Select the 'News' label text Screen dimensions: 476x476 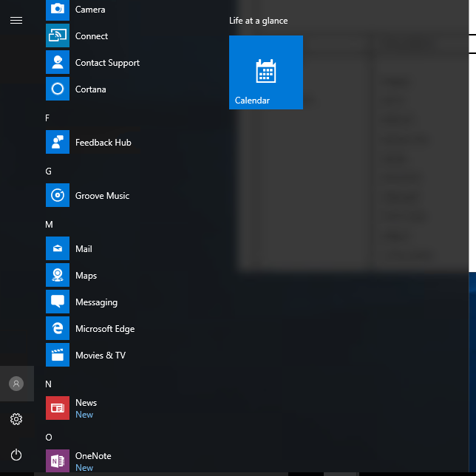86,403
